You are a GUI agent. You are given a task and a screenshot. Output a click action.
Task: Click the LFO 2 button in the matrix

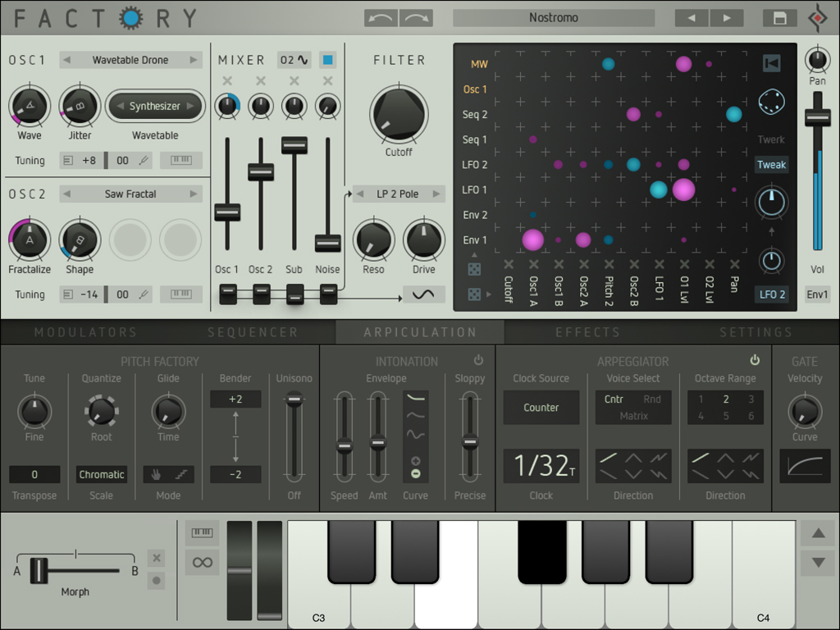[x=771, y=294]
